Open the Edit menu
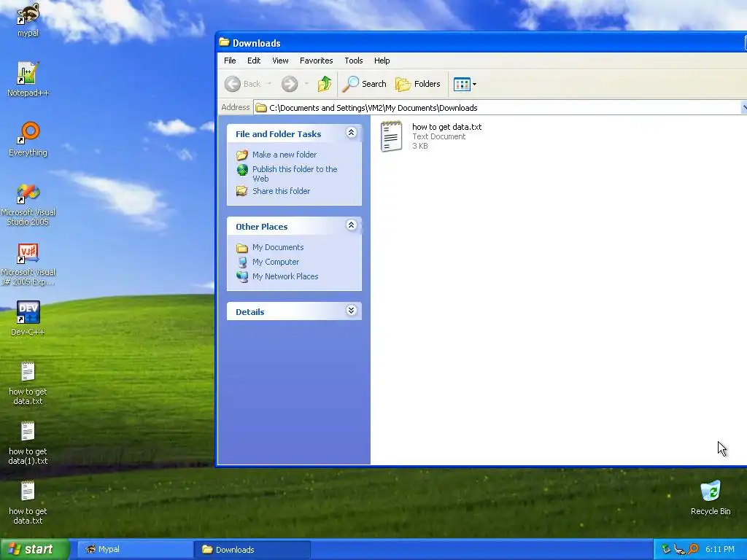747x560 pixels. point(253,61)
